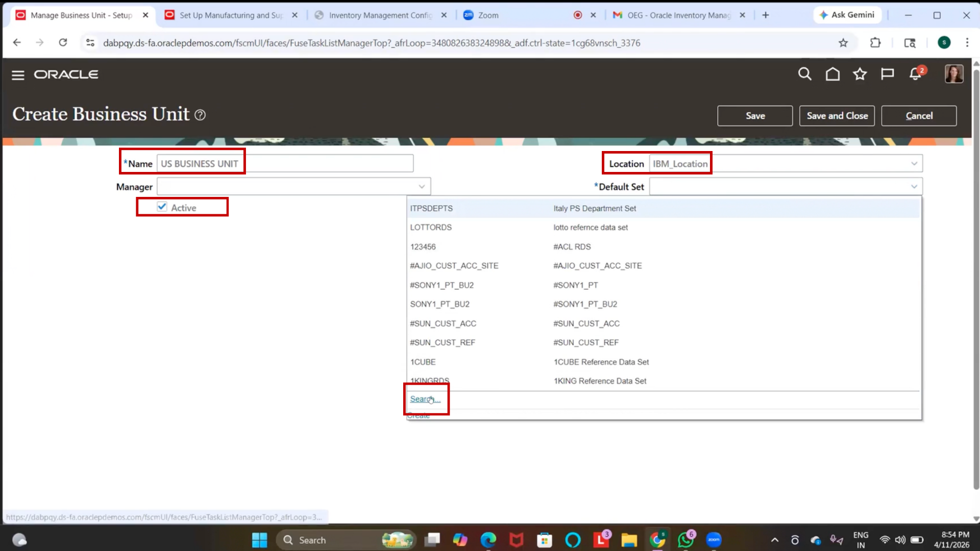
Task: Open the Zoom app in the taskbar
Action: coord(714,540)
